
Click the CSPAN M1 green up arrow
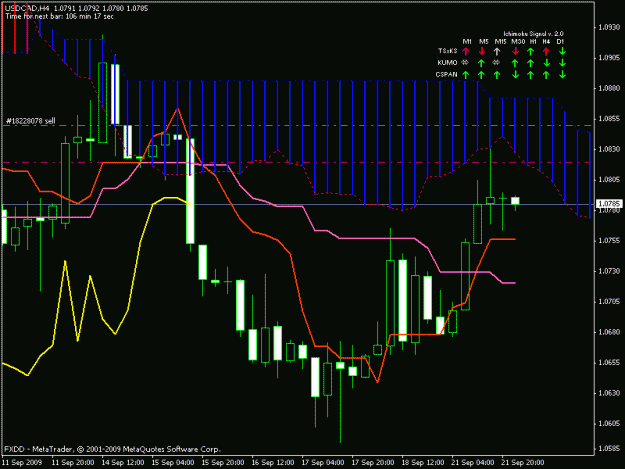tap(466, 75)
